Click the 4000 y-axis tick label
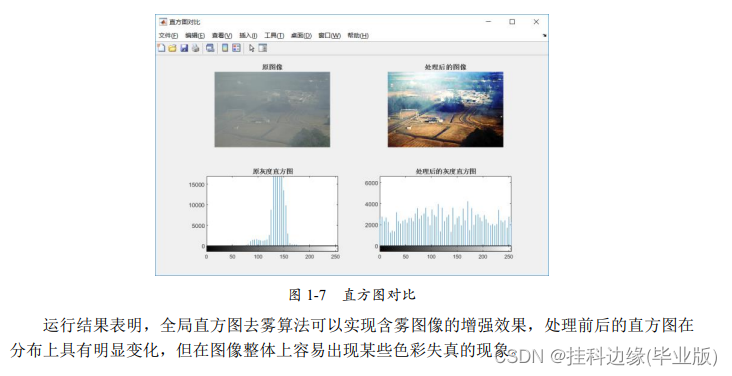The width and height of the screenshot is (732, 376). pos(371,204)
